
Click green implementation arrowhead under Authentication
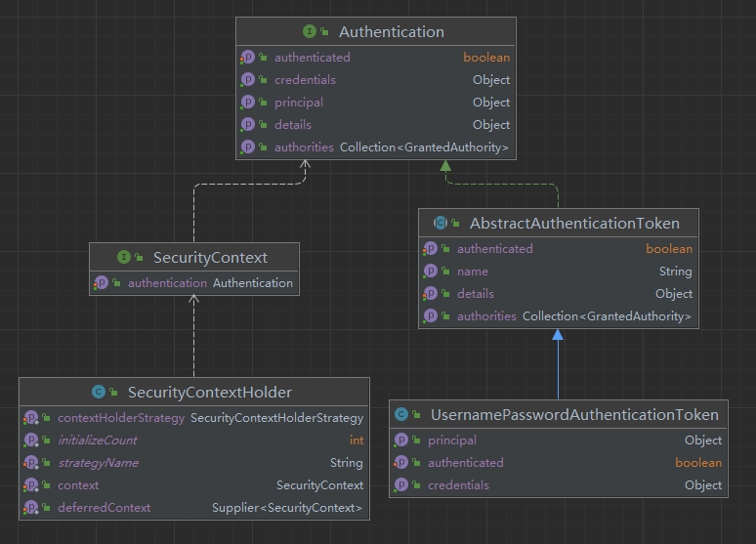point(445,166)
